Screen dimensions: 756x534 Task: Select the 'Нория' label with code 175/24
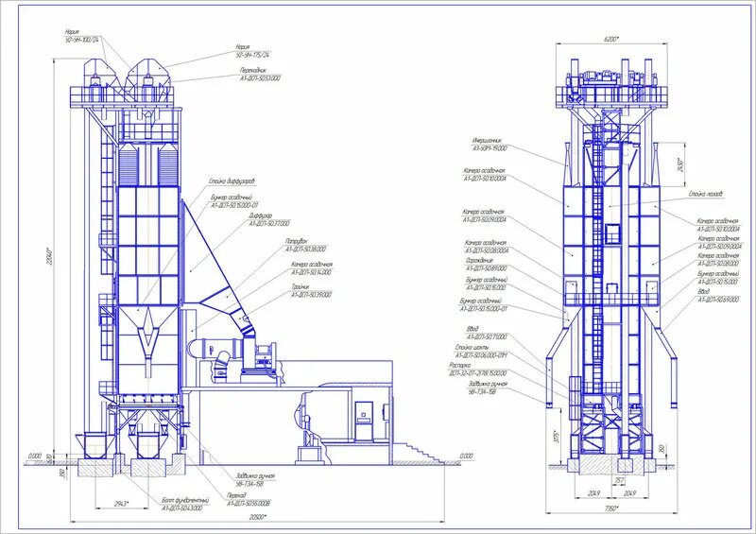252,51
